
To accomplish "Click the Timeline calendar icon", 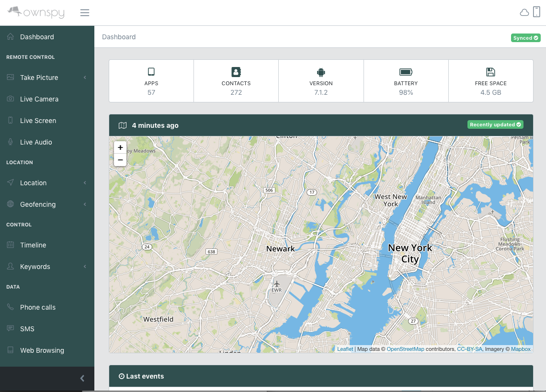I will [x=11, y=245].
